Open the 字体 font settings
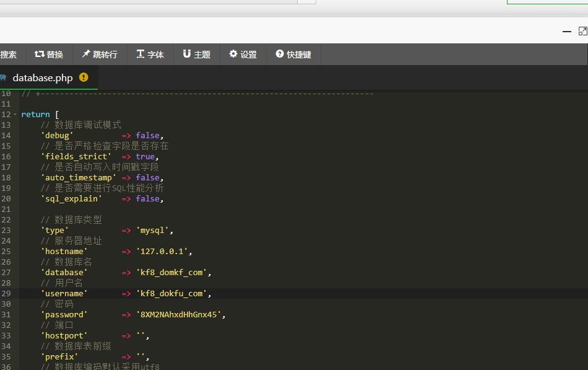Screen dimensions: 588x370 [150, 55]
